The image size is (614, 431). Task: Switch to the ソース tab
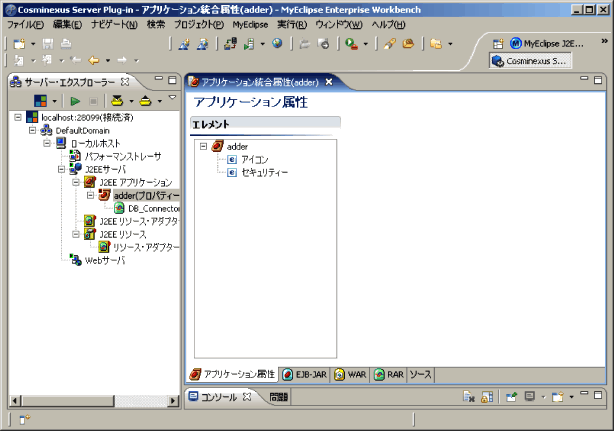click(420, 375)
